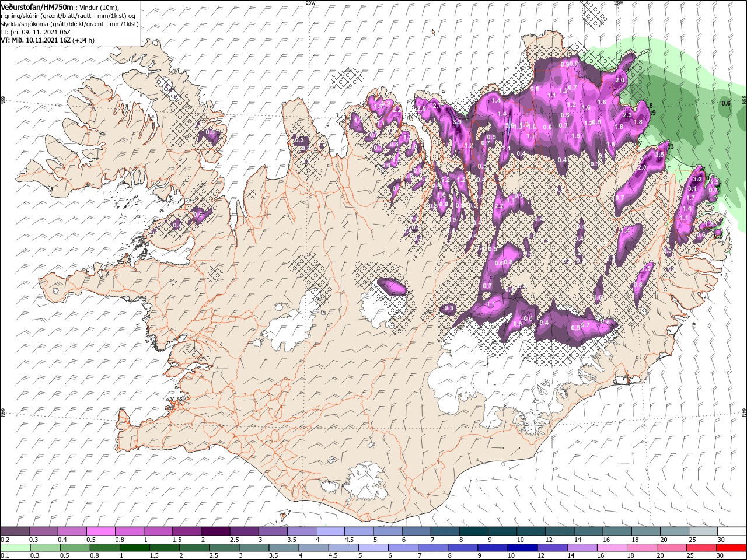This screenshot has width=747, height=560.
Task: Click the 20W longitude label on the top edge
Action: point(310,2)
